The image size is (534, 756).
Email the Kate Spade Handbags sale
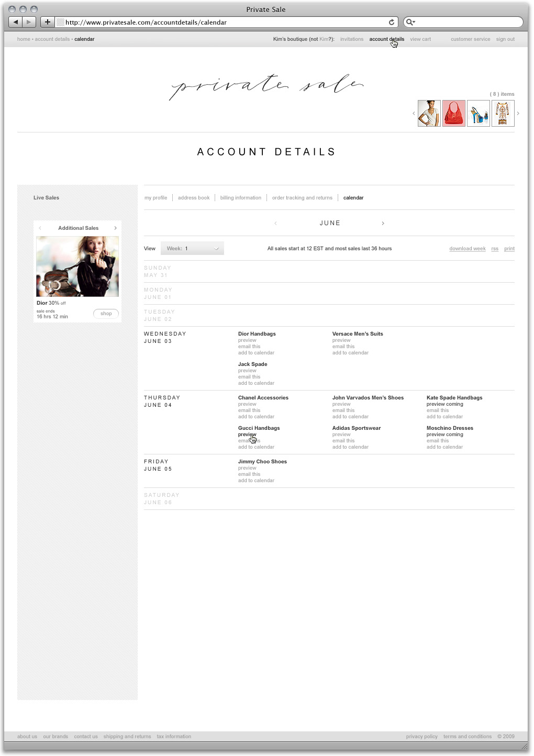[438, 410]
